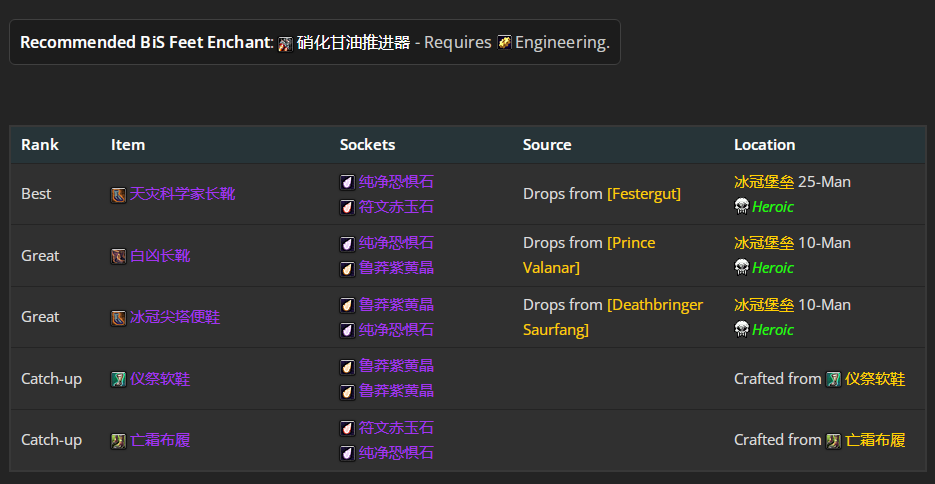Click the Engineering profession icon

(505, 43)
